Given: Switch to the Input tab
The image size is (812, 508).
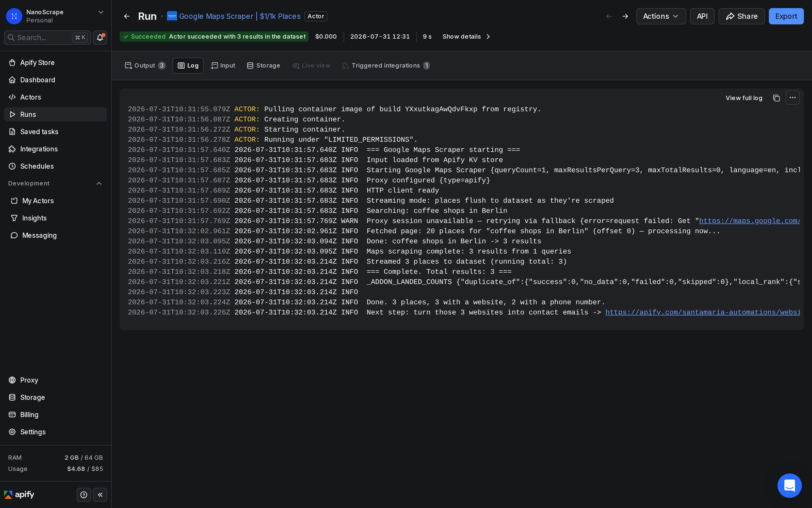Looking at the screenshot, I should pos(223,66).
